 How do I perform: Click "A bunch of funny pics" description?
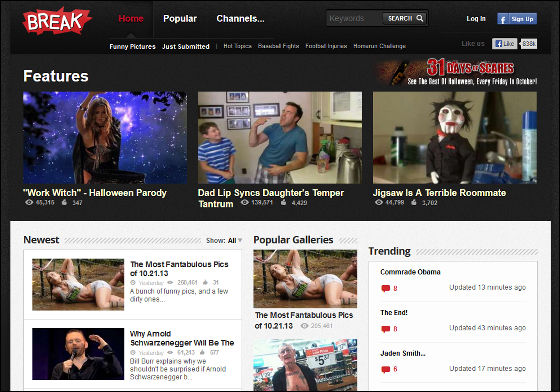point(179,295)
